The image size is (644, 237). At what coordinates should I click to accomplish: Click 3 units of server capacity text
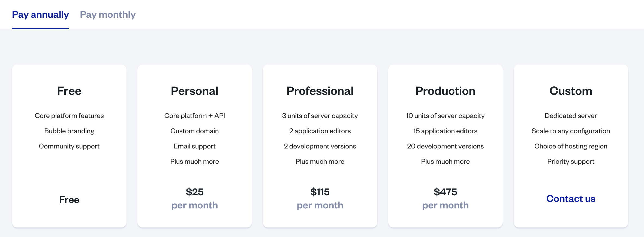[320, 116]
